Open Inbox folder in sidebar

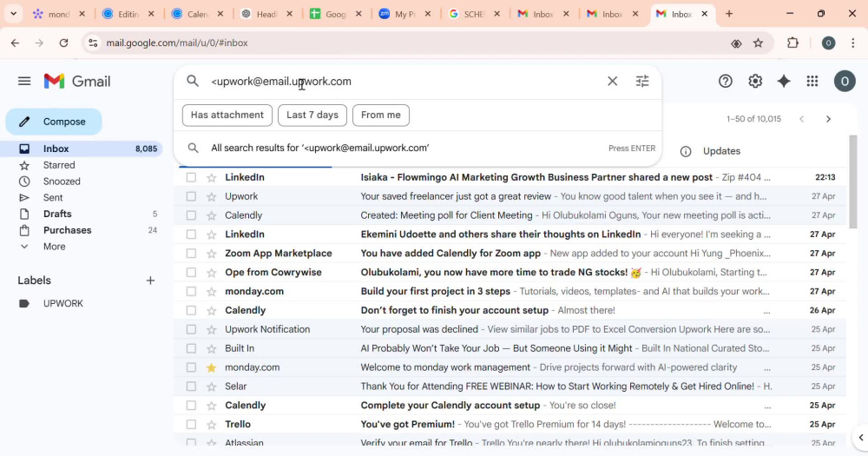[83, 149]
